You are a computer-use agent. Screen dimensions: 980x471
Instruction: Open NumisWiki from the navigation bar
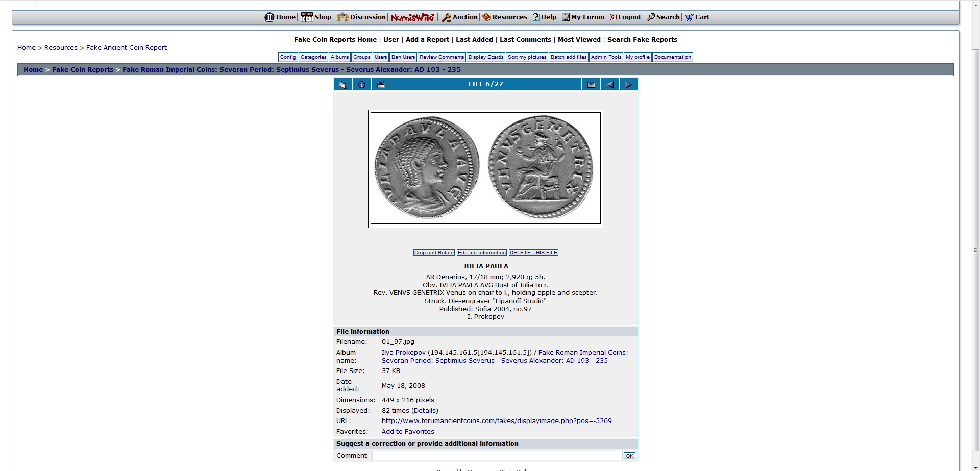(x=412, y=17)
